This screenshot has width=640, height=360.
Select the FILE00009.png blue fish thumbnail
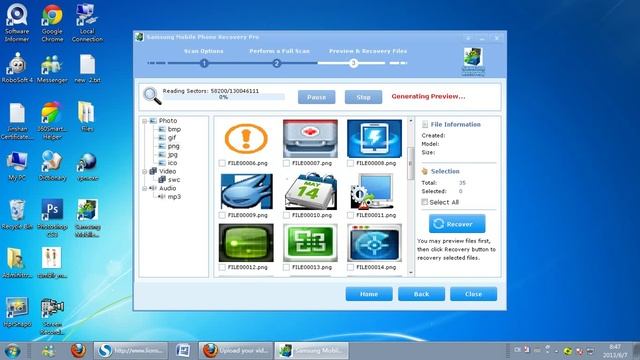pyautogui.click(x=246, y=191)
